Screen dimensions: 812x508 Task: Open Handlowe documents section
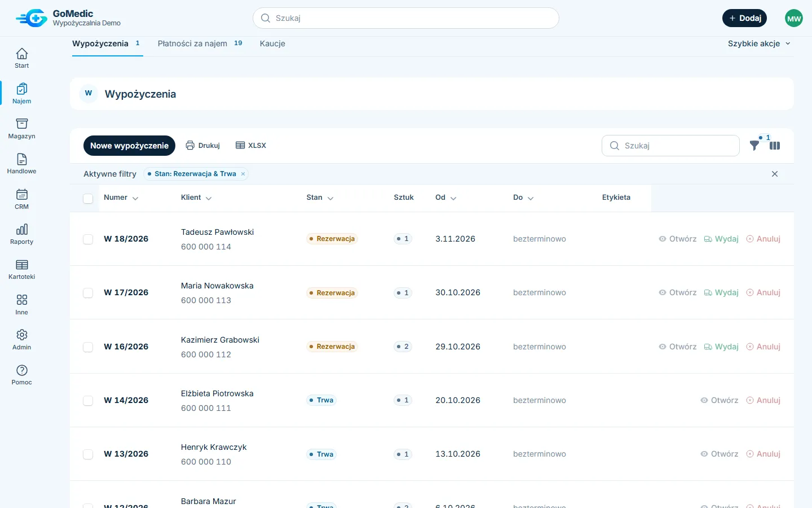click(x=21, y=164)
